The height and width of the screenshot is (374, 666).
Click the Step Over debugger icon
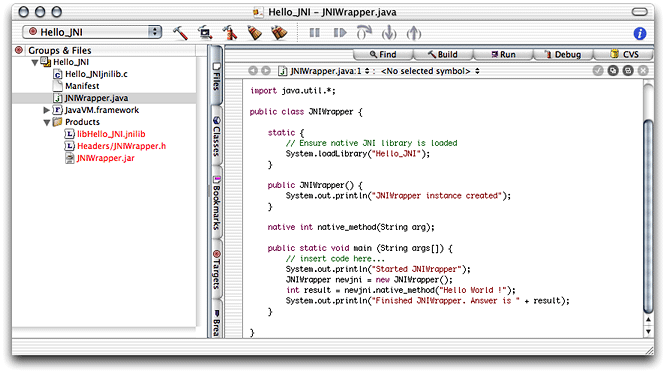pyautogui.click(x=364, y=33)
